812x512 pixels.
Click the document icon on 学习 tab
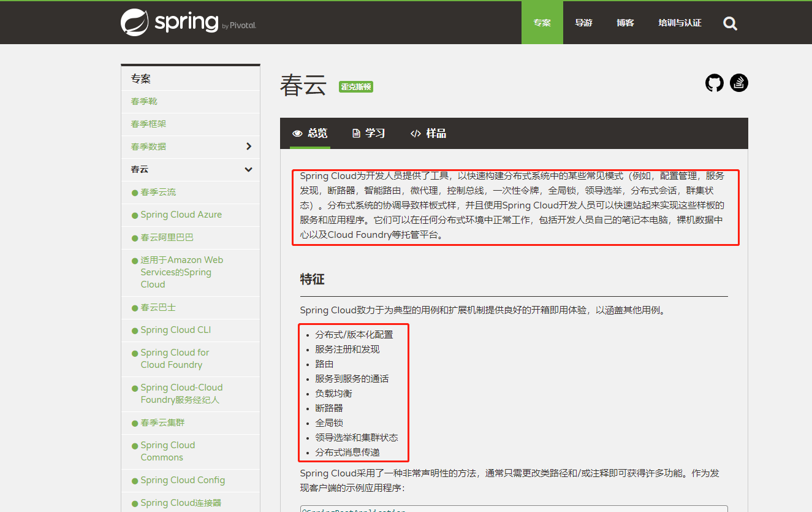coord(356,133)
